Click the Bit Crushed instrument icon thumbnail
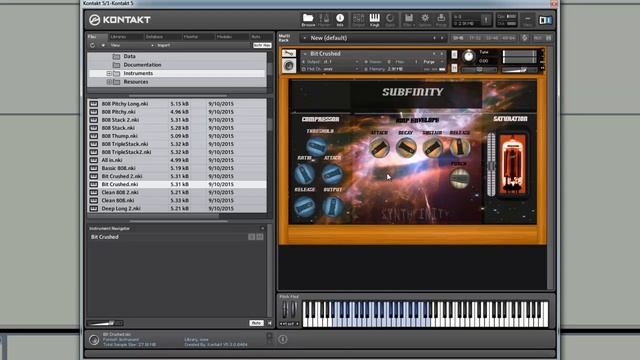Screen dimensions: 640x360 pos(289,66)
